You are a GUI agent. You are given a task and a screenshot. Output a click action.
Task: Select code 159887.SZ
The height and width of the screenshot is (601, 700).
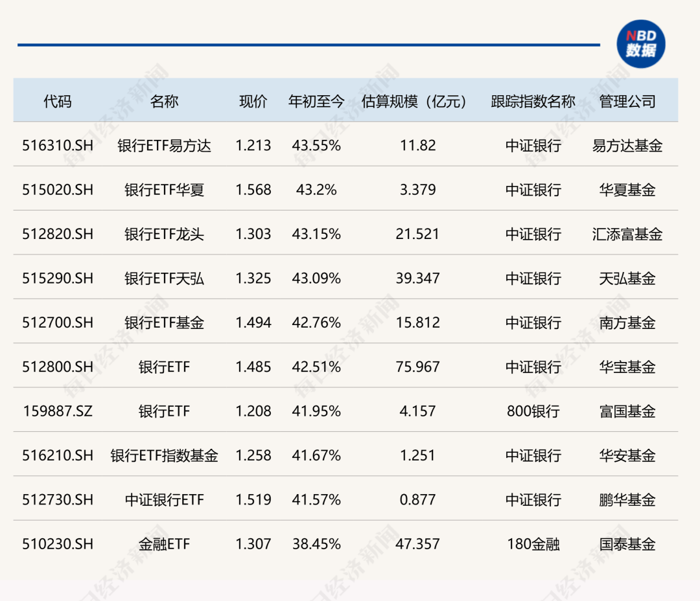pos(59,411)
